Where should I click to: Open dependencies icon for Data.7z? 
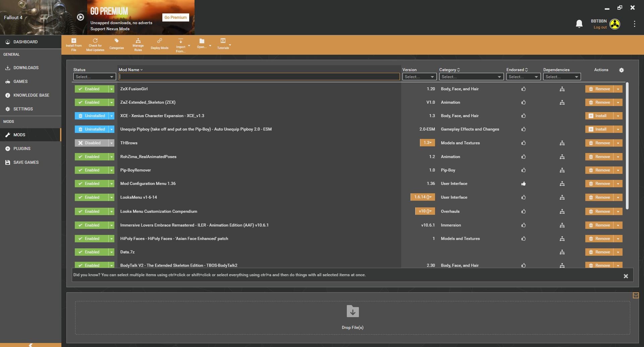click(x=562, y=252)
